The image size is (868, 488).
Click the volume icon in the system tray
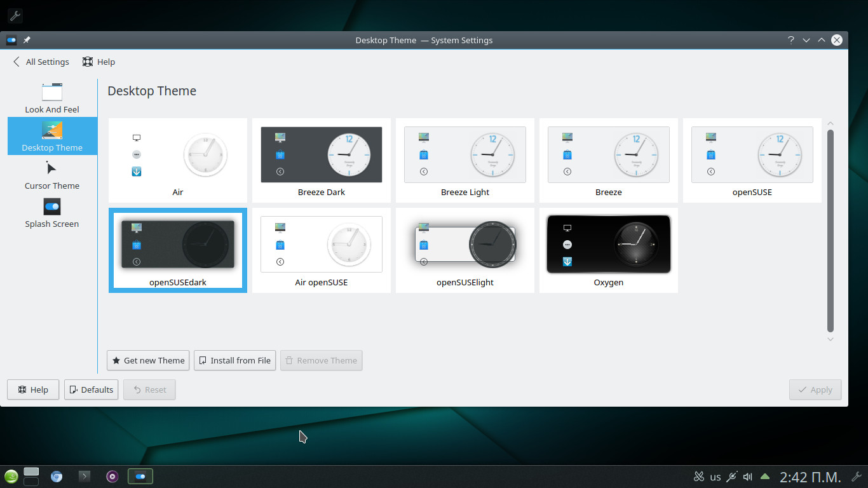point(748,477)
